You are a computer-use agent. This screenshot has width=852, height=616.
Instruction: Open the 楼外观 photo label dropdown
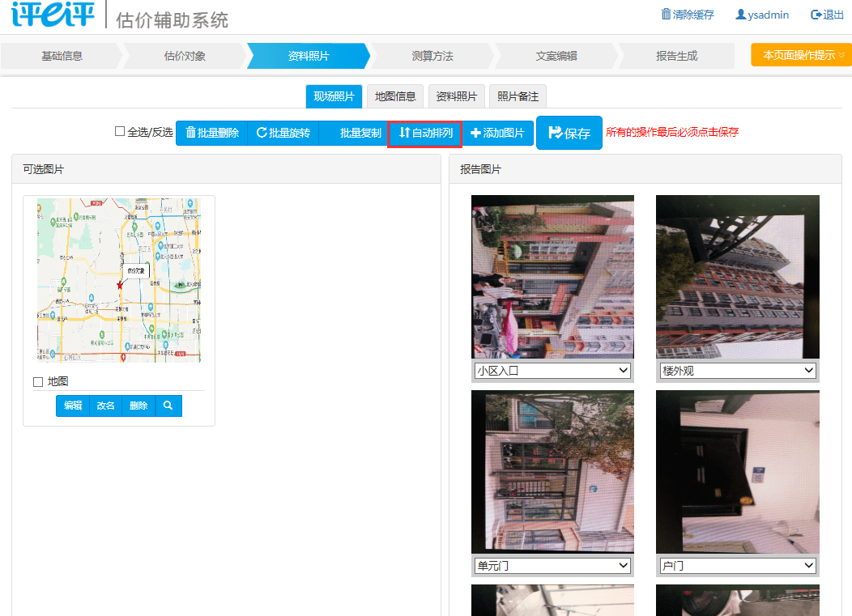click(x=737, y=371)
